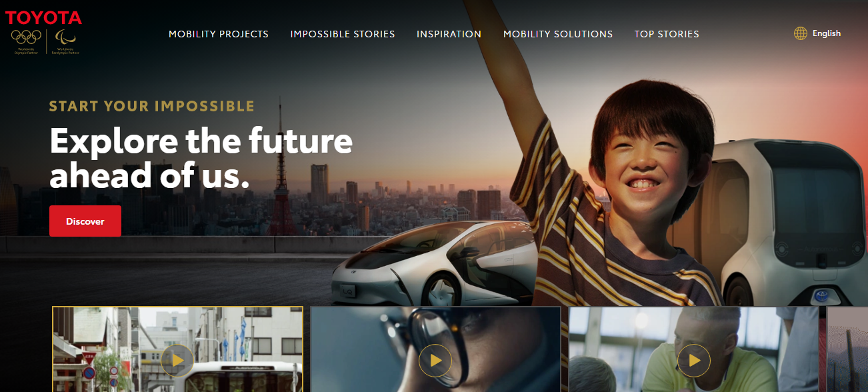Viewport: 868px width, 392px height.
Task: Select Top Stories in navigation
Action: coord(667,34)
